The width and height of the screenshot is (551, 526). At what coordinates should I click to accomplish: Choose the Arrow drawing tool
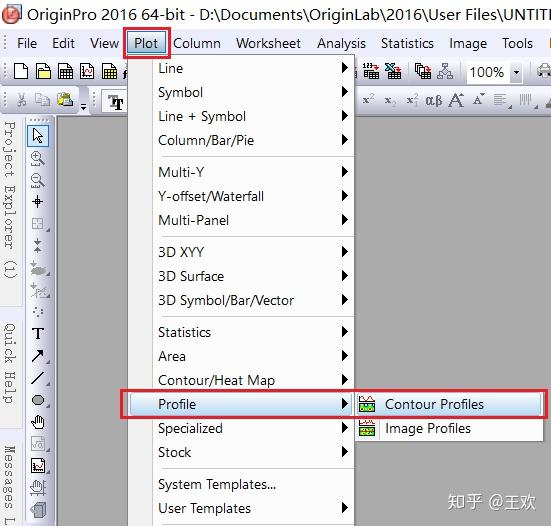click(x=38, y=356)
